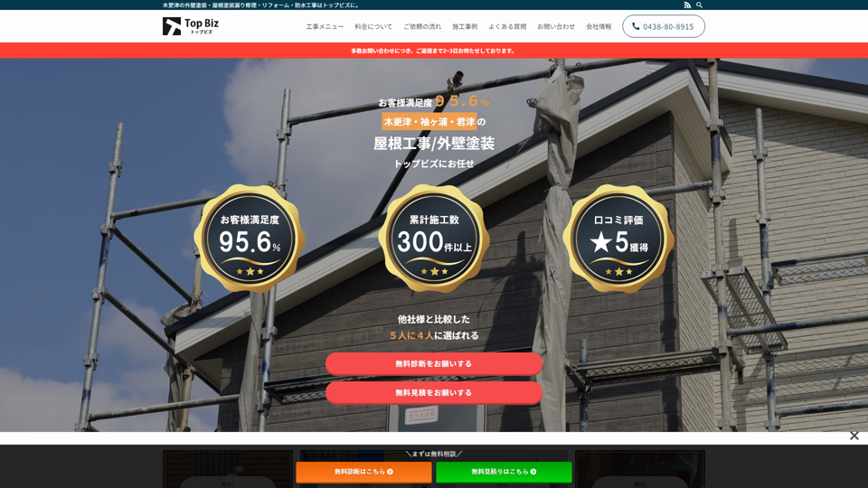Go to 料金について page
This screenshot has width=868, height=488.
(x=373, y=26)
